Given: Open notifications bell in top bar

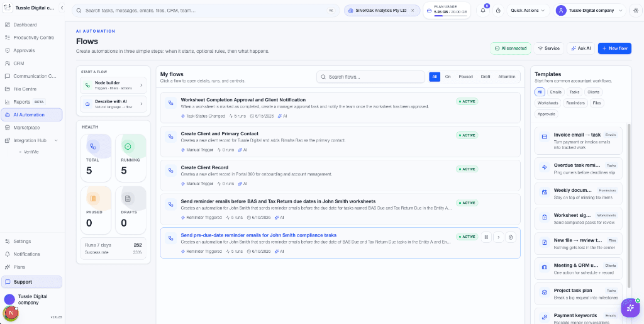Looking at the screenshot, I should [482, 11].
